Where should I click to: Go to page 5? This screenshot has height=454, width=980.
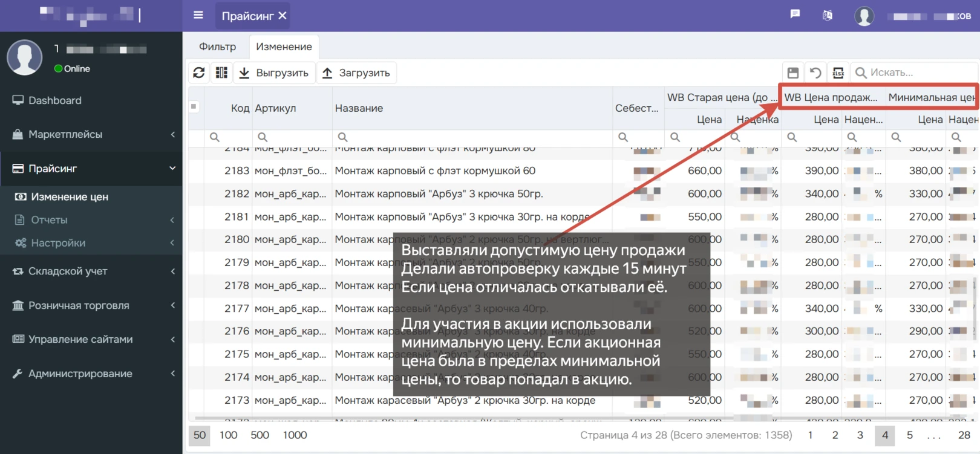909,435
